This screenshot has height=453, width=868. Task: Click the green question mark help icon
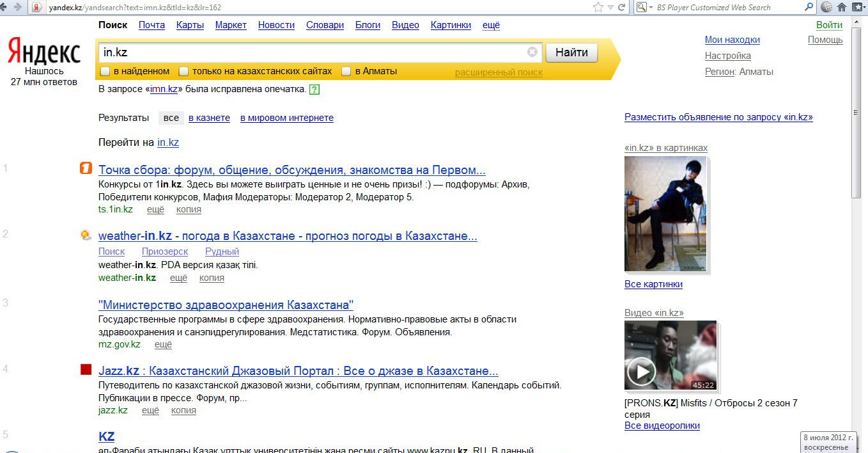pos(314,90)
